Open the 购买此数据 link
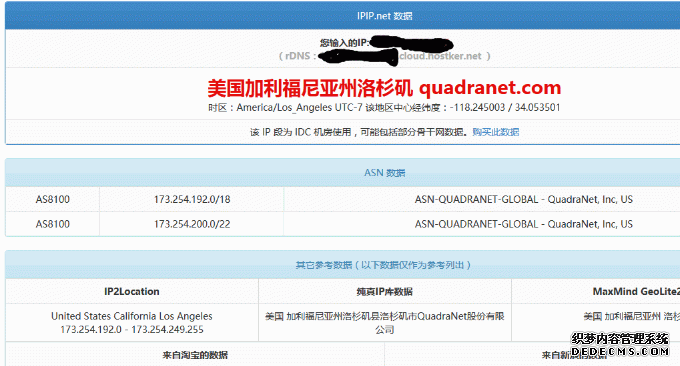The height and width of the screenshot is (366, 680). [x=496, y=132]
